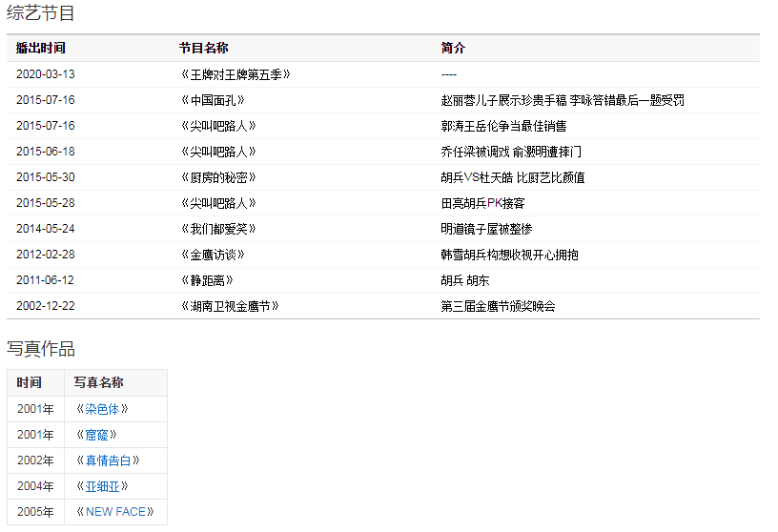Open the 染色体 photo album link
Image resolution: width=778 pixels, height=532 pixels.
(102, 409)
